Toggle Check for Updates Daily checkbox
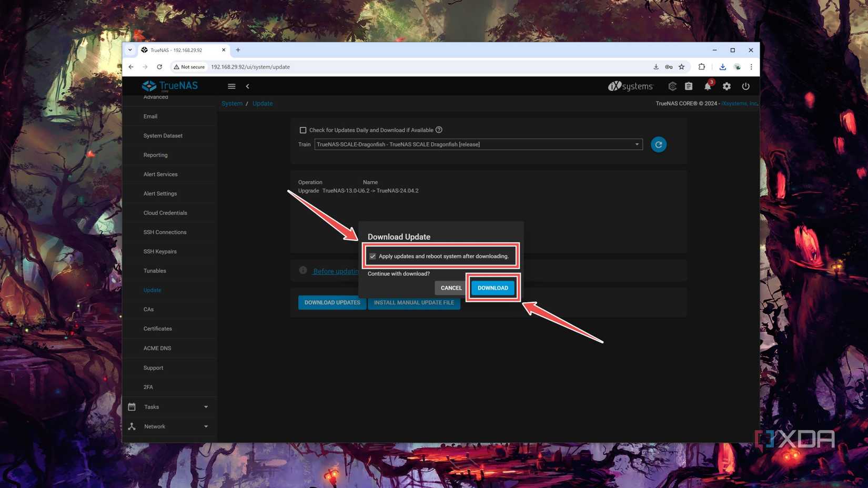 [x=302, y=130]
